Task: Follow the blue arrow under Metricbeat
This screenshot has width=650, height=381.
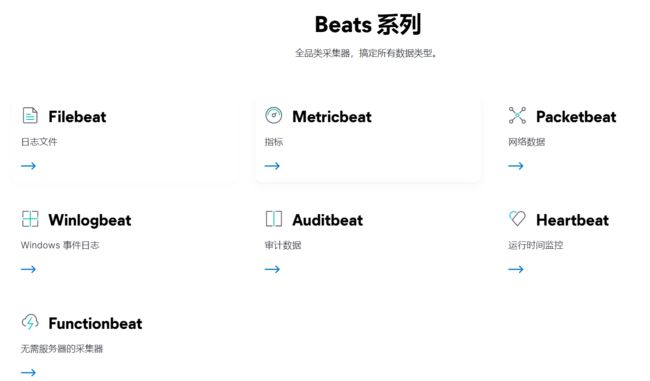Action: 272,166
